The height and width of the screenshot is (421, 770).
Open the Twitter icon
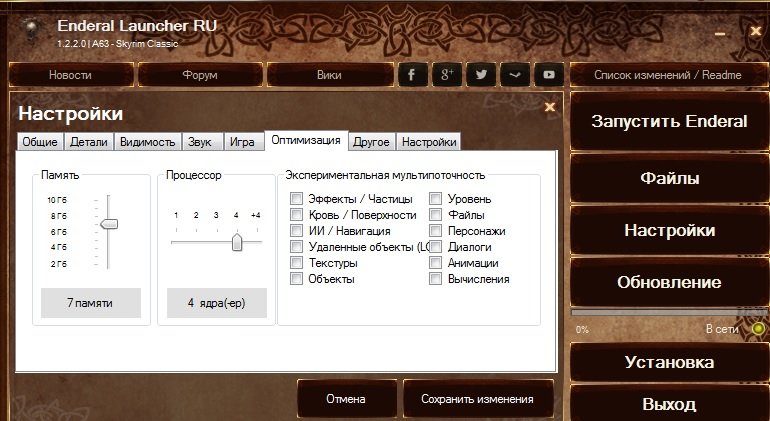[x=481, y=75]
